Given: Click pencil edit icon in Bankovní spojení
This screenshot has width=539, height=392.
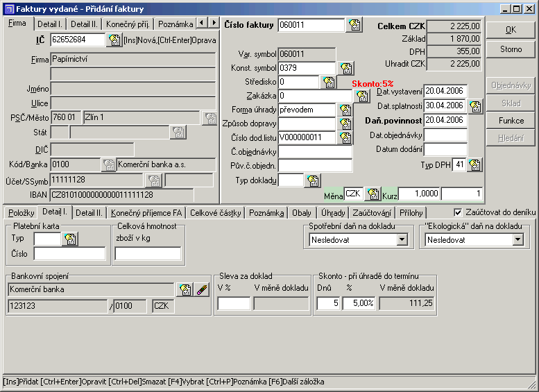Looking at the screenshot, I should (202, 290).
